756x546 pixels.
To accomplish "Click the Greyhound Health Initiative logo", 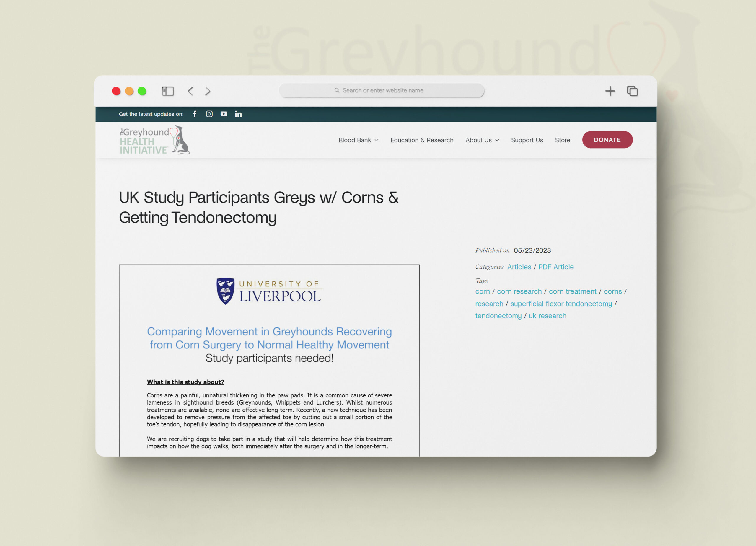I will click(155, 140).
